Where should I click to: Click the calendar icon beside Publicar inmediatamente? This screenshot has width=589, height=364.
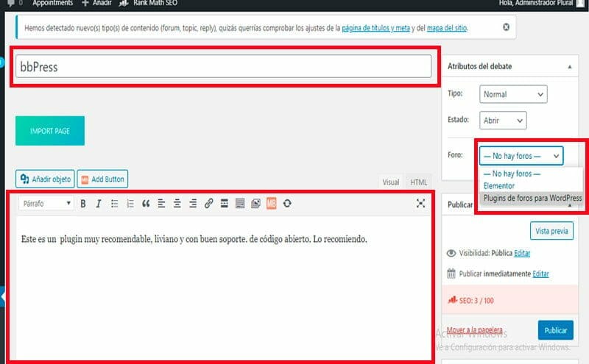(451, 274)
